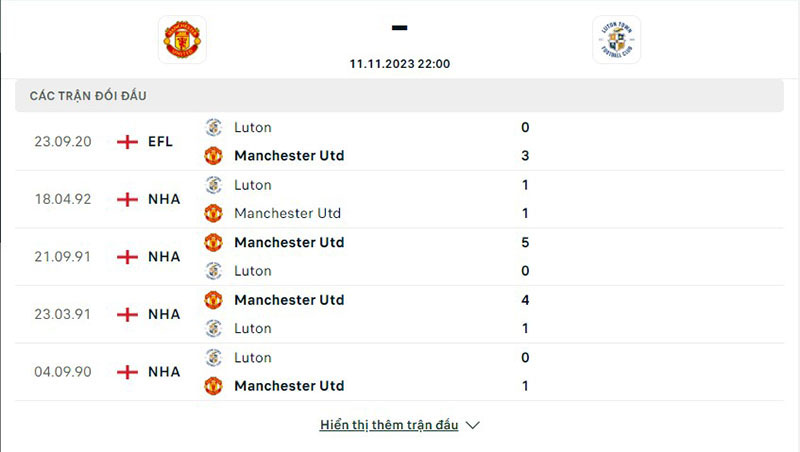Click Luton logo in 23.09.20 EFL match
This screenshot has width=800, height=452.
pyautogui.click(x=213, y=127)
